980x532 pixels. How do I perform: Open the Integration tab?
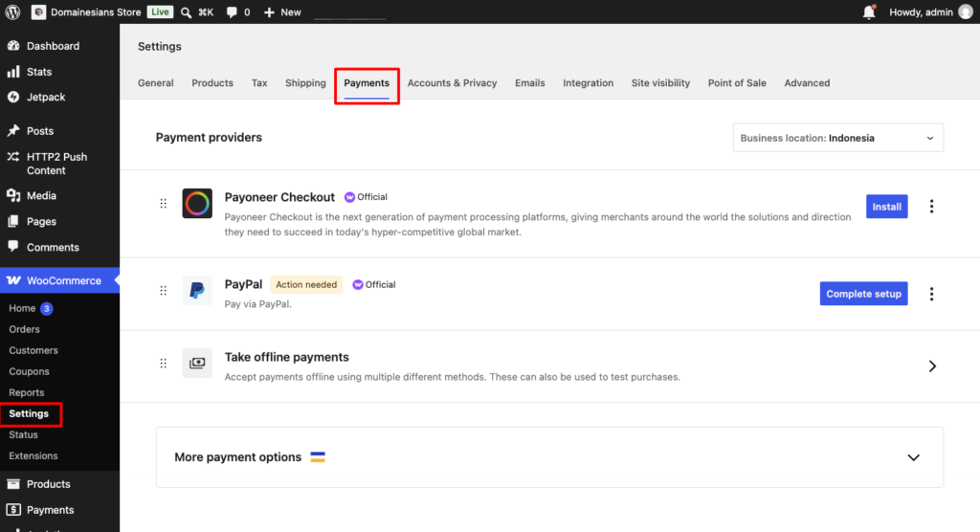coord(589,83)
